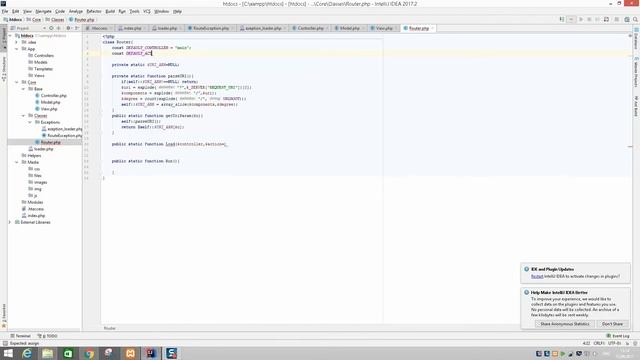
Task: Open XAMPP from the taskbar
Action: [x=130, y=353]
